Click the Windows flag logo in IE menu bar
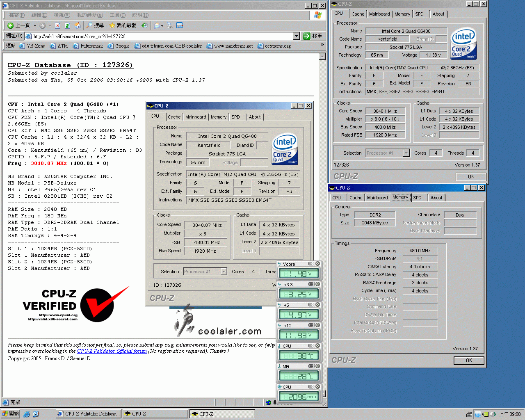 [x=317, y=15]
